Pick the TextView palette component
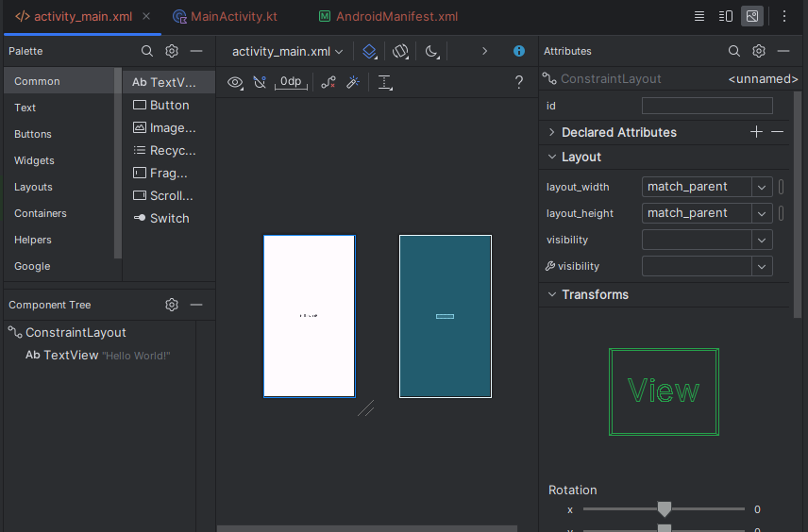This screenshot has height=532, width=808. point(169,82)
